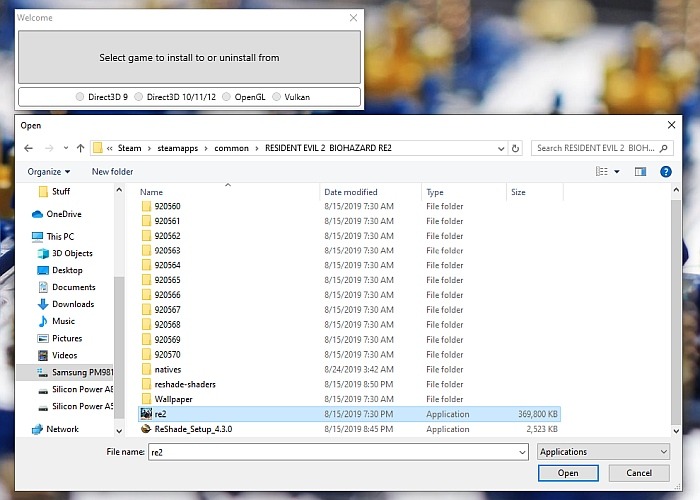Expand the File name dropdown arrow
The width and height of the screenshot is (700, 500).
pos(522,452)
